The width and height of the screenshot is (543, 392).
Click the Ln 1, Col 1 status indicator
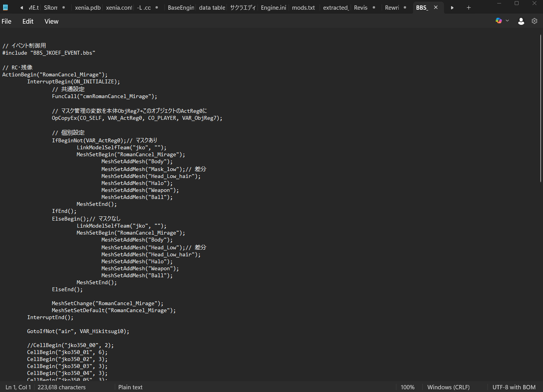click(18, 387)
